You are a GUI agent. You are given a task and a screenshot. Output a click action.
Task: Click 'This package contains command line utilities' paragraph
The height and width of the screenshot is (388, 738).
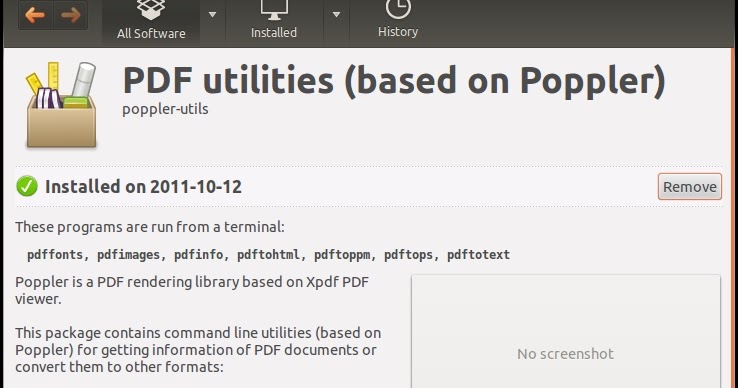(x=198, y=350)
